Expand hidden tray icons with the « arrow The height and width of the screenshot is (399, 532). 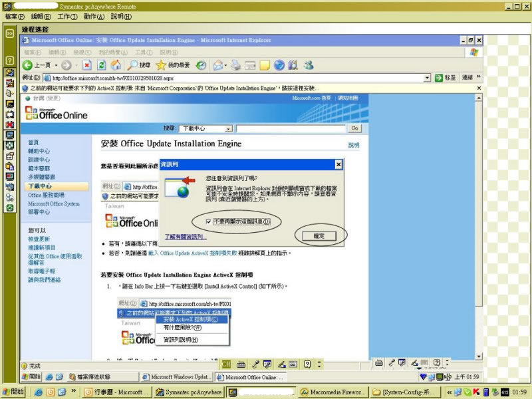point(450,392)
